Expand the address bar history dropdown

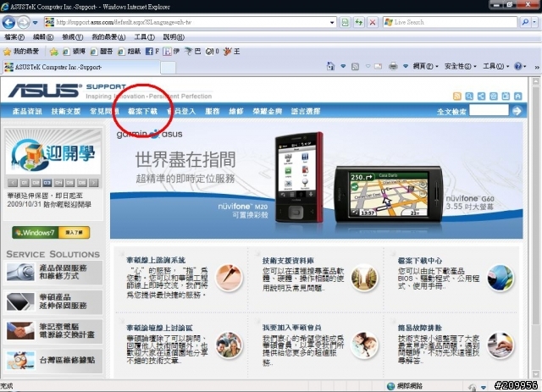click(x=332, y=23)
